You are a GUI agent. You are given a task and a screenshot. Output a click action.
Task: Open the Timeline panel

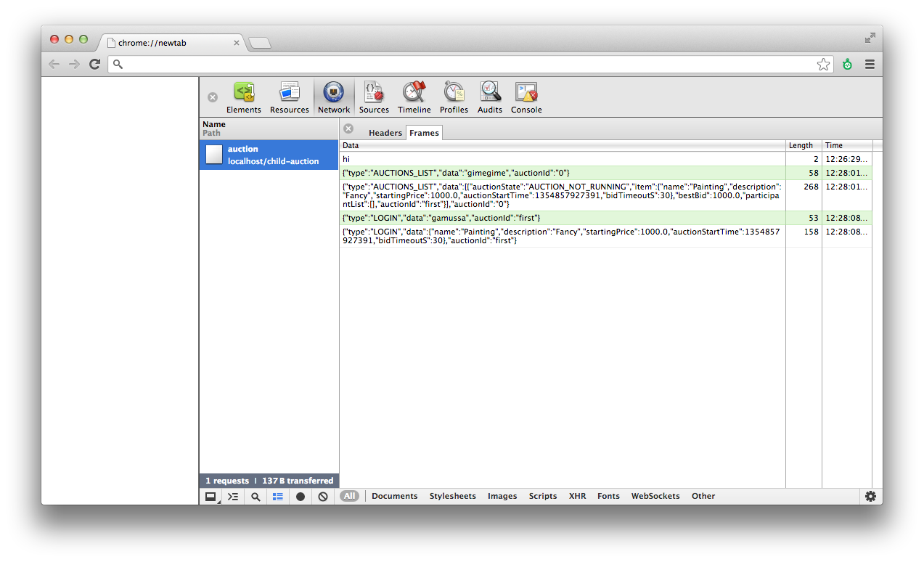(x=414, y=97)
